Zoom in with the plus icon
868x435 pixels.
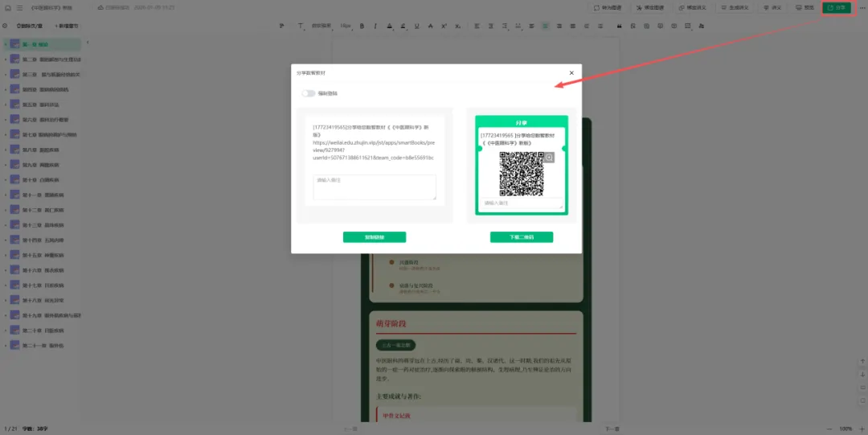tap(862, 429)
